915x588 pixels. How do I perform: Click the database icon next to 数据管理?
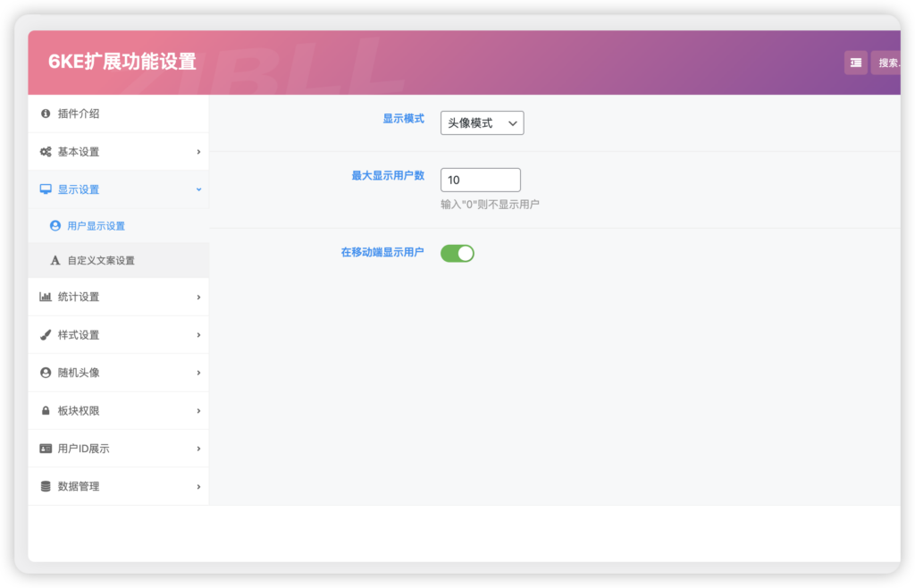[45, 485]
